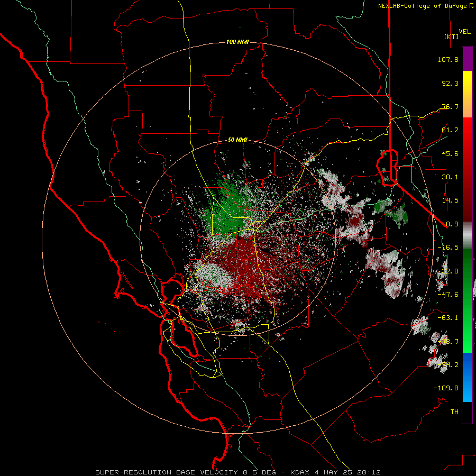
Task: Select the -63.1 velocity scale value
Action: tap(448, 318)
